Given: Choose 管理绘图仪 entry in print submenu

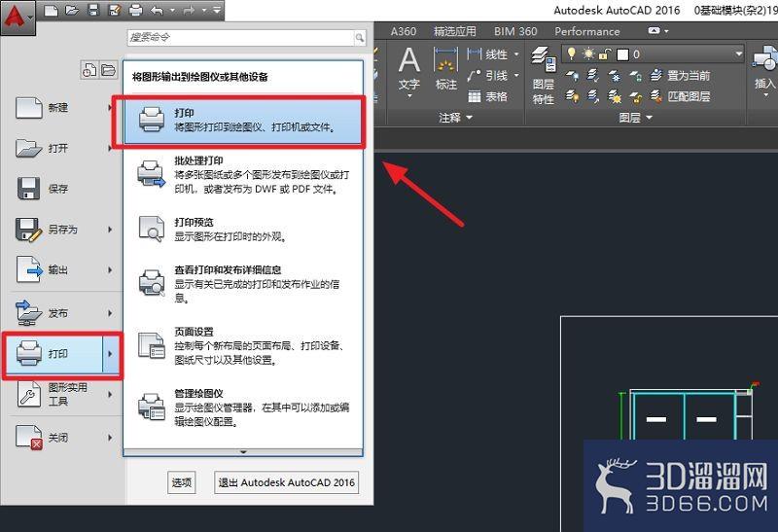Looking at the screenshot, I should click(x=243, y=408).
